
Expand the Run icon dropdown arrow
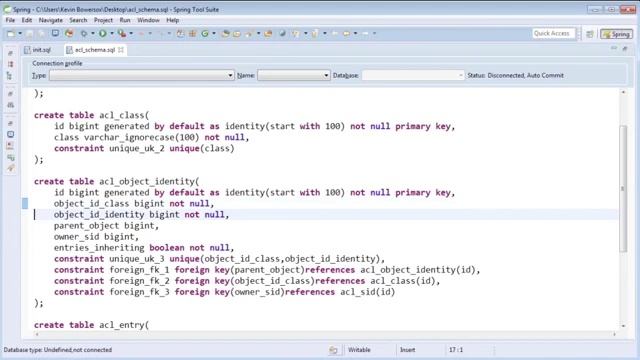click(112, 33)
